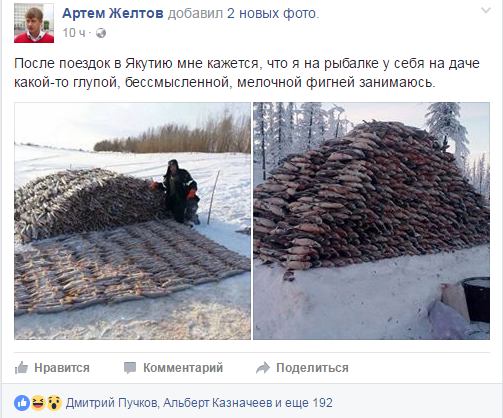Open the left photo with the fisherman
This screenshot has width=503, height=418.
(132, 221)
